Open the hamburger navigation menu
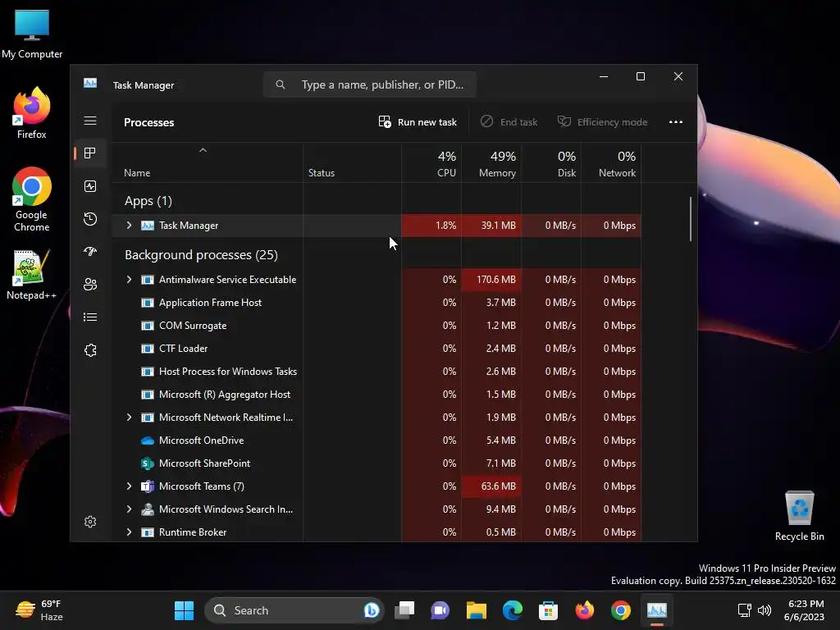Image resolution: width=840 pixels, height=630 pixels. [x=90, y=121]
